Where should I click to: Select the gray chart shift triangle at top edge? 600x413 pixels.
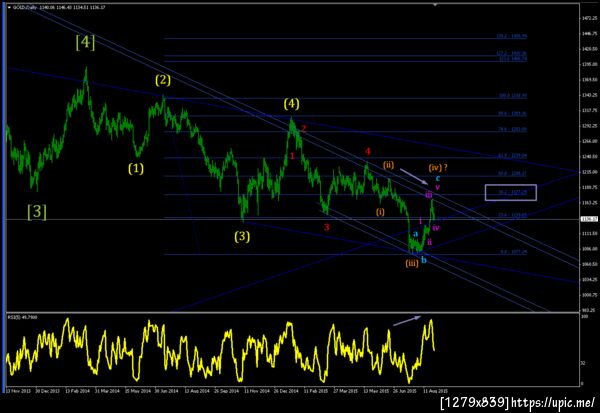(435, 5)
